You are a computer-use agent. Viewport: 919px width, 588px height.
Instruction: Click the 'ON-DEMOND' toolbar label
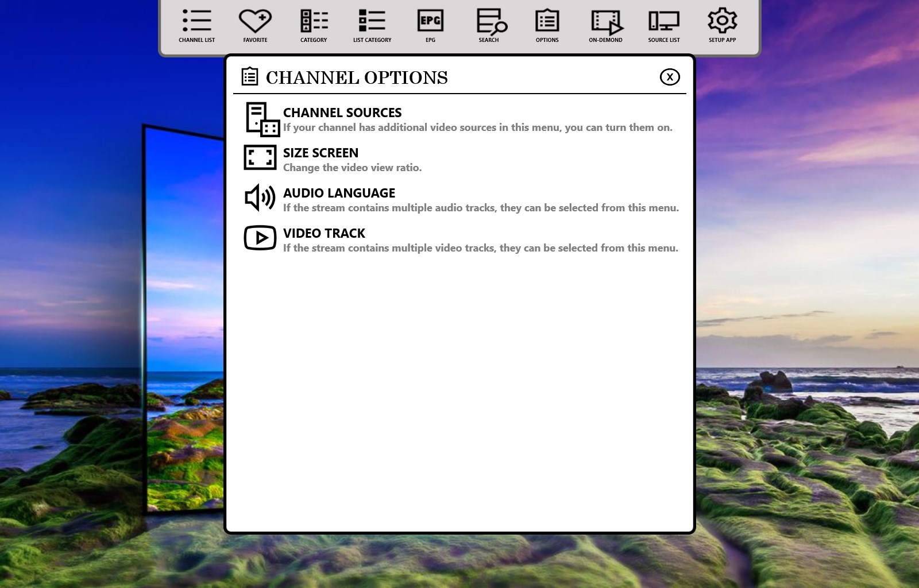pos(605,40)
